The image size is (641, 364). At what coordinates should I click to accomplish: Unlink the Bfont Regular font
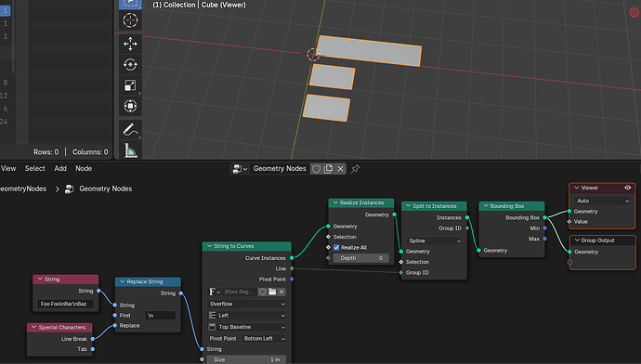click(x=281, y=292)
